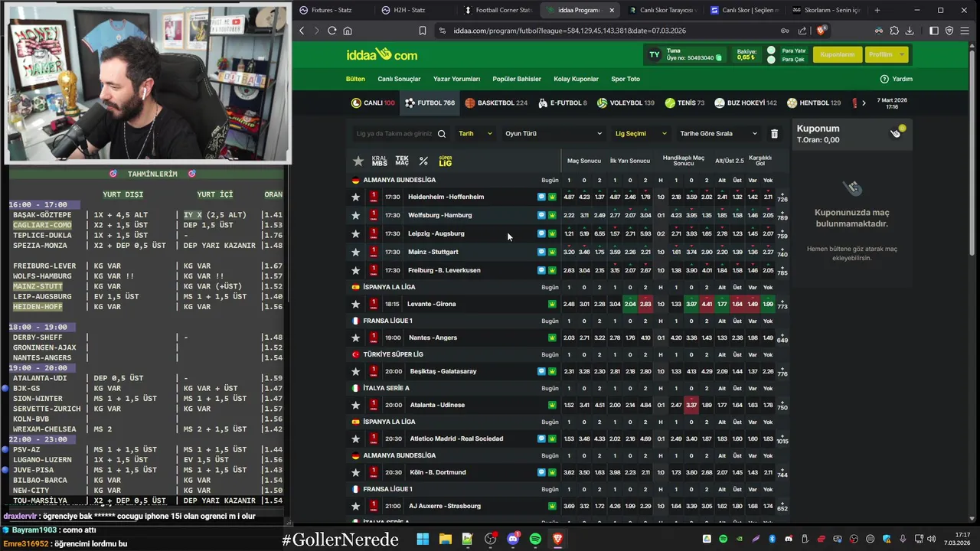This screenshot has width=980, height=551.
Task: Open the browser extensions puzzle icon
Action: pos(894,31)
